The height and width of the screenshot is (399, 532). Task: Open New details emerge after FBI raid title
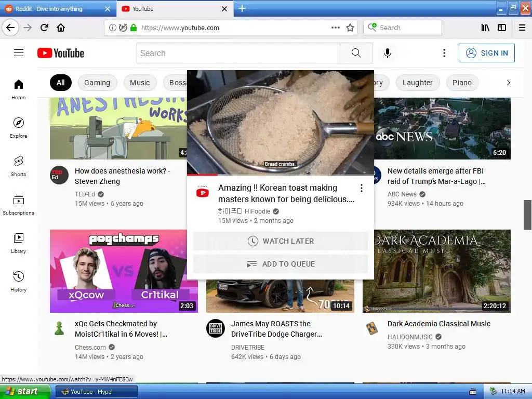tap(436, 176)
